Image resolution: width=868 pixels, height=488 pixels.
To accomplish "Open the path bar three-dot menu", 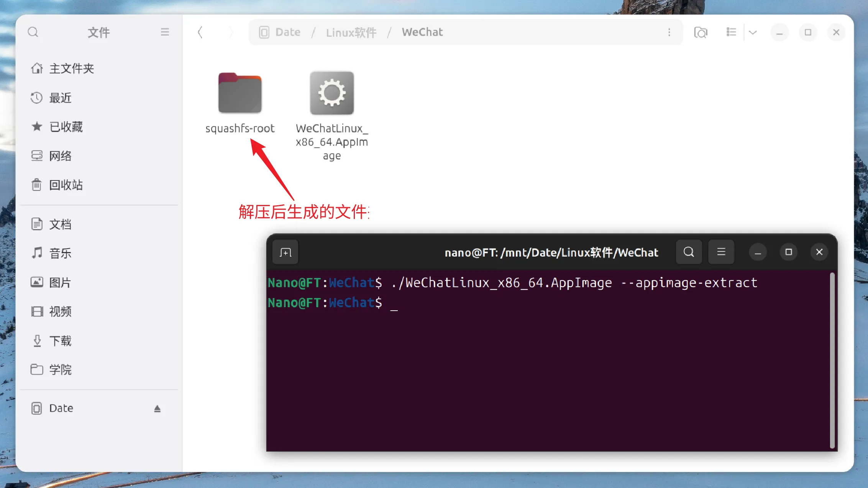I will coord(669,32).
